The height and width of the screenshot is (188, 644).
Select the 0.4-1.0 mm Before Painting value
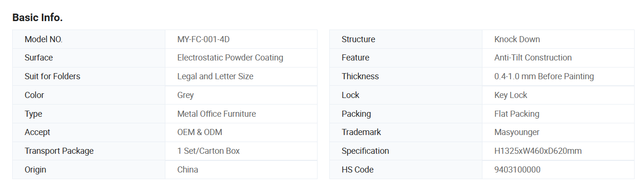coord(544,76)
